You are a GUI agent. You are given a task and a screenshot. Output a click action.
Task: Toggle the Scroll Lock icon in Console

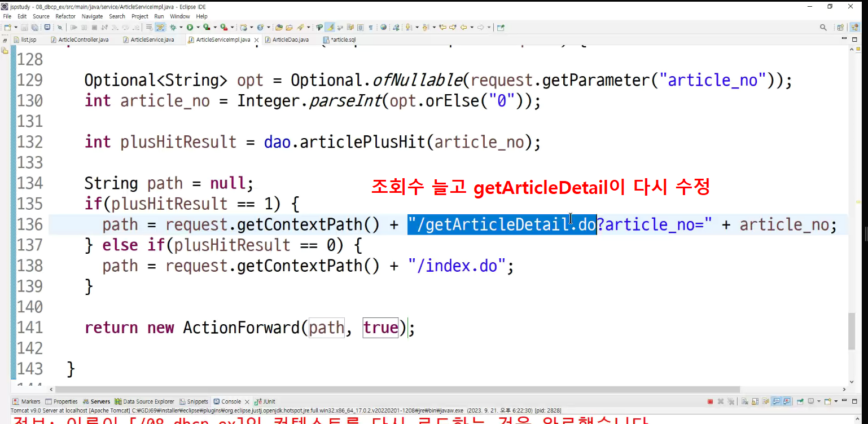pos(755,401)
